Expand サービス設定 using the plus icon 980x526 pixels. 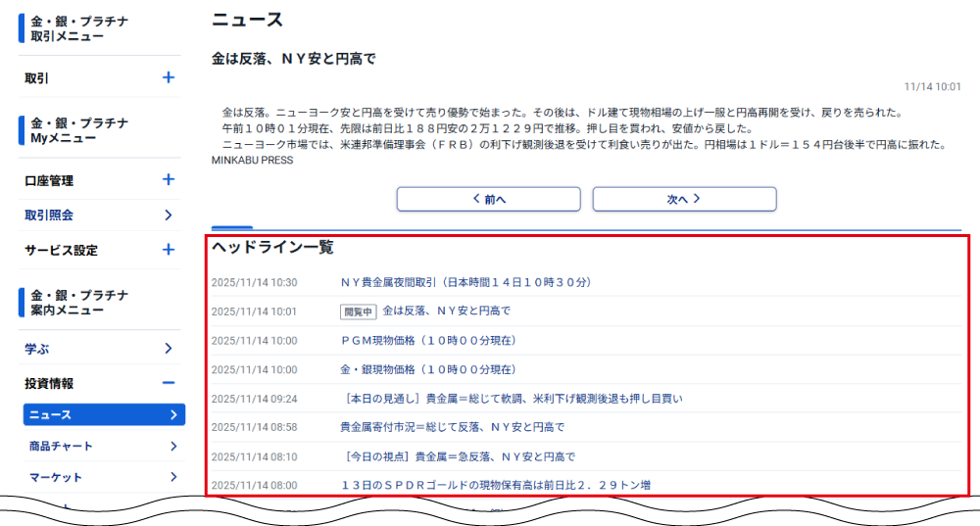click(169, 250)
